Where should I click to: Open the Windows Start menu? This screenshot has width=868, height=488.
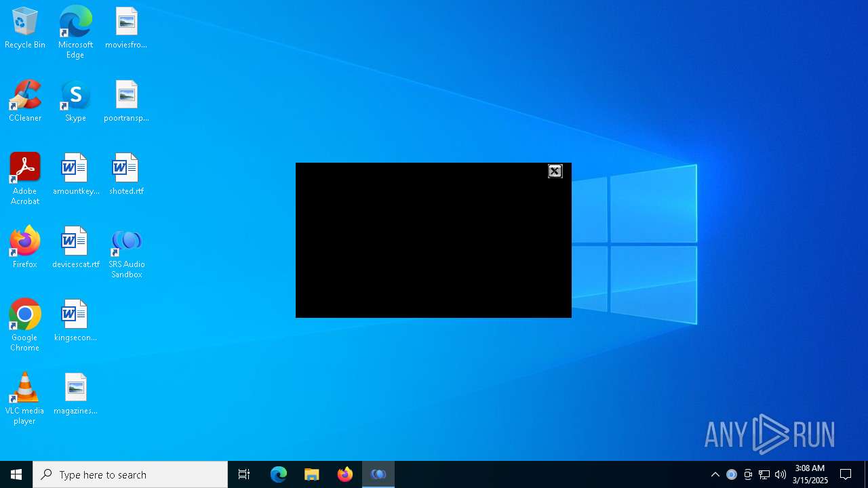[16, 474]
